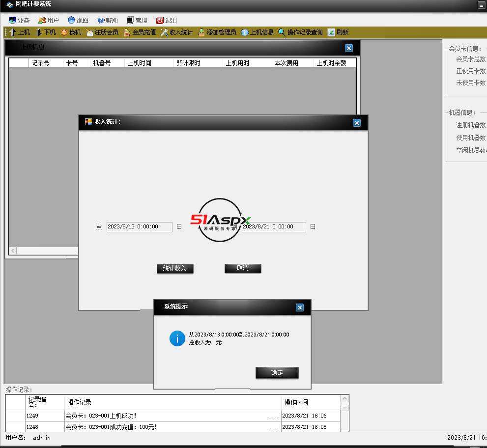
Task: Click the 管理 menu monitor icon
Action: [x=130, y=21]
